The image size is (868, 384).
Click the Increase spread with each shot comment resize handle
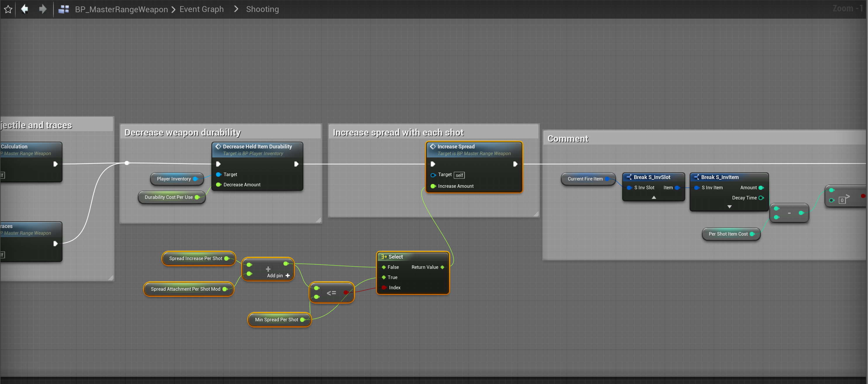[x=536, y=214]
